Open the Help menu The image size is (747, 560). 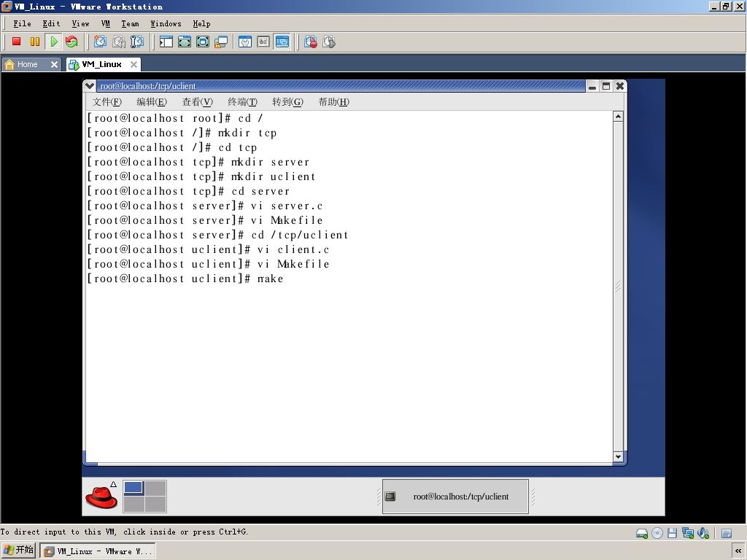click(x=201, y=24)
